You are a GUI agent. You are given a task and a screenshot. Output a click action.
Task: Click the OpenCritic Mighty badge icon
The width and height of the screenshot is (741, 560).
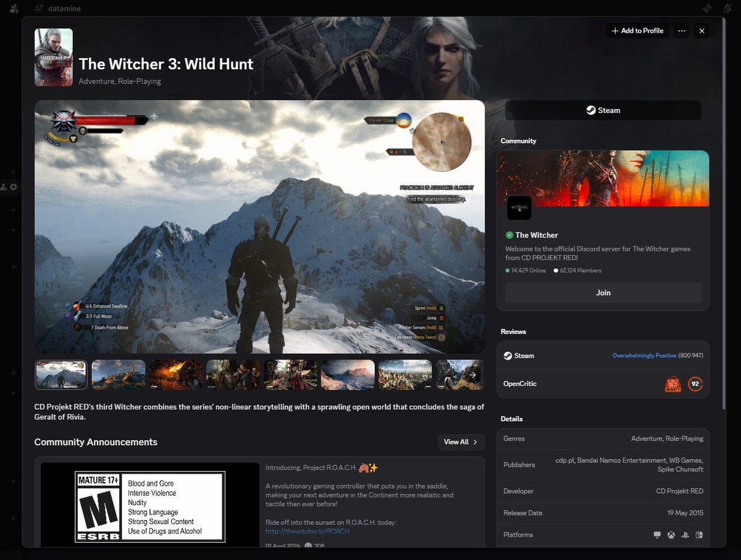673,384
